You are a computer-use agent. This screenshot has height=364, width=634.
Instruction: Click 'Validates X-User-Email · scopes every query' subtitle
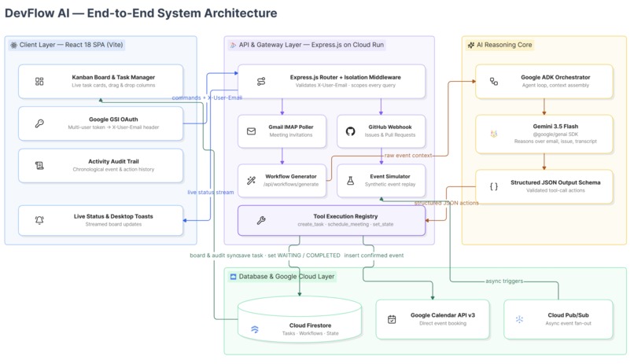(345, 85)
